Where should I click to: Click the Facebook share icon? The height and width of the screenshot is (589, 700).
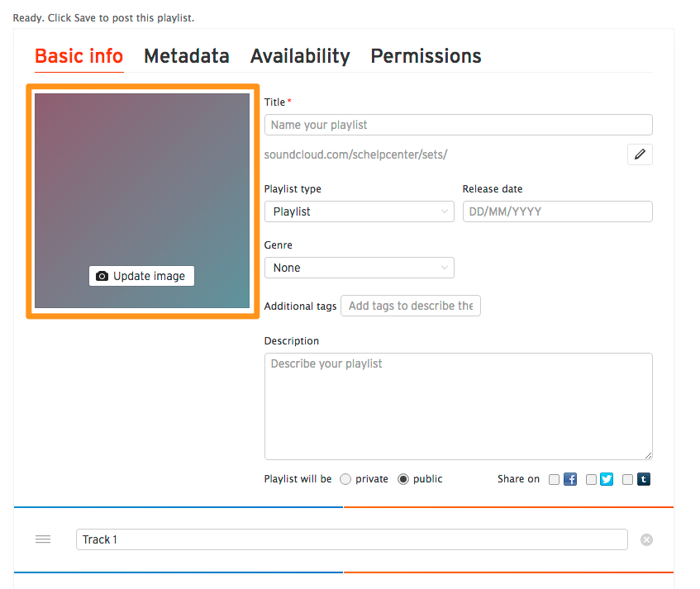[570, 479]
